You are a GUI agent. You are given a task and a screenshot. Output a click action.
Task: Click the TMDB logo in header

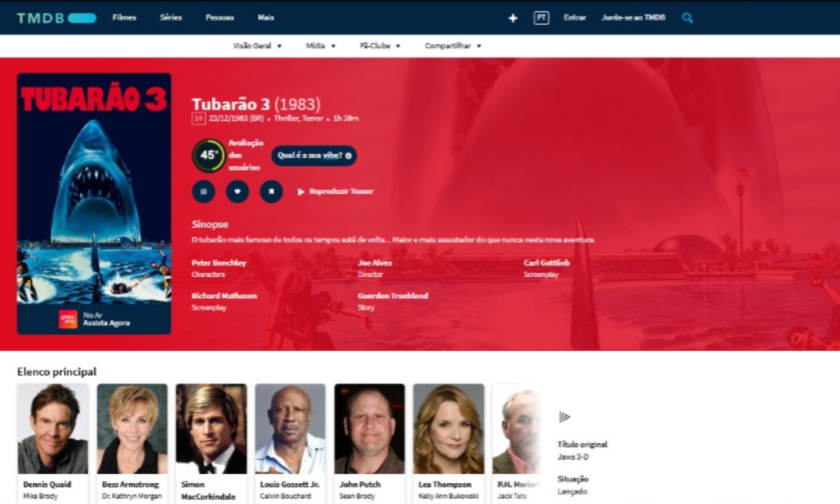point(56,18)
